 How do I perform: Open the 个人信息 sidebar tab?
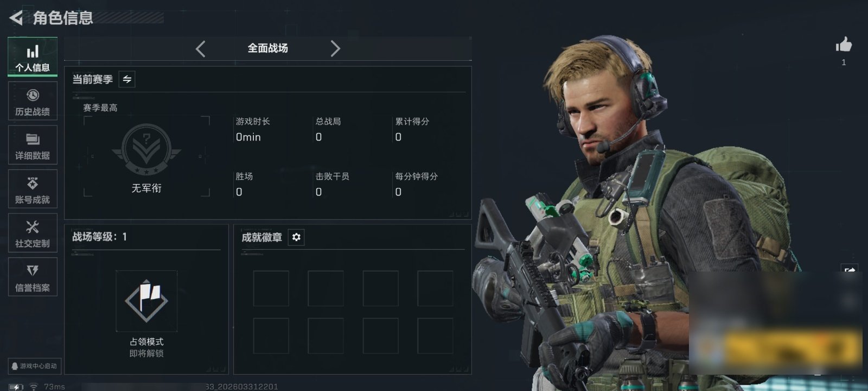click(33, 57)
